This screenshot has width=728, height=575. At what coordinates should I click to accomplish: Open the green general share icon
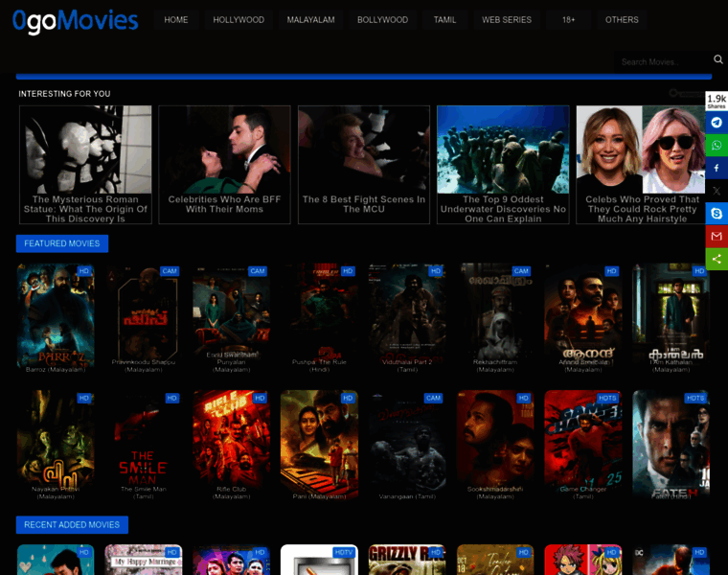[717, 259]
